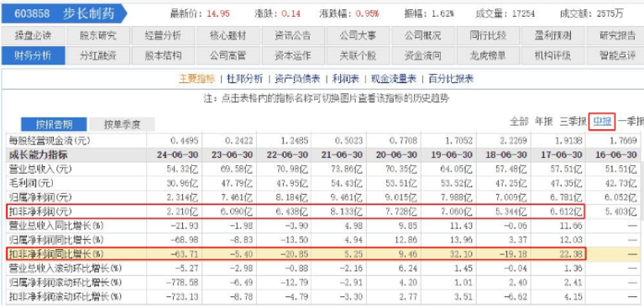Image resolution: width=644 pixels, height=308 pixels.
Task: Open 百分比报表 link
Action: point(451,79)
